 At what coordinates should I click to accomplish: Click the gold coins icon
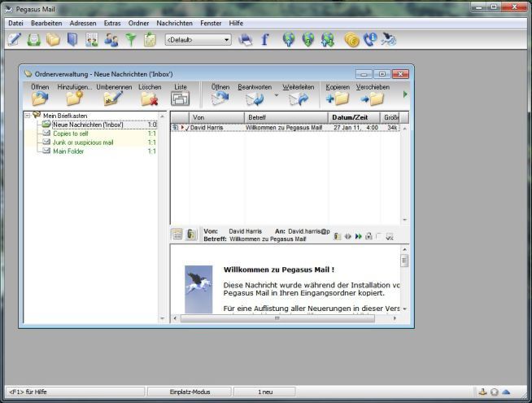(352, 40)
